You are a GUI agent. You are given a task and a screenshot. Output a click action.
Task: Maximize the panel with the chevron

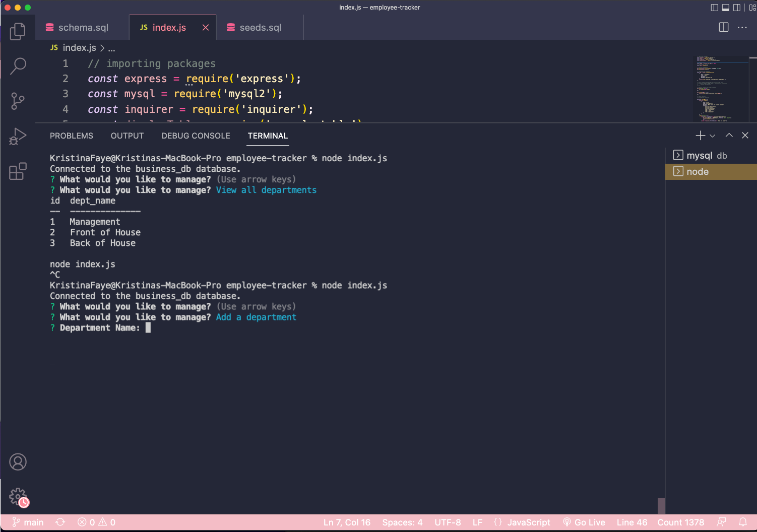[729, 135]
